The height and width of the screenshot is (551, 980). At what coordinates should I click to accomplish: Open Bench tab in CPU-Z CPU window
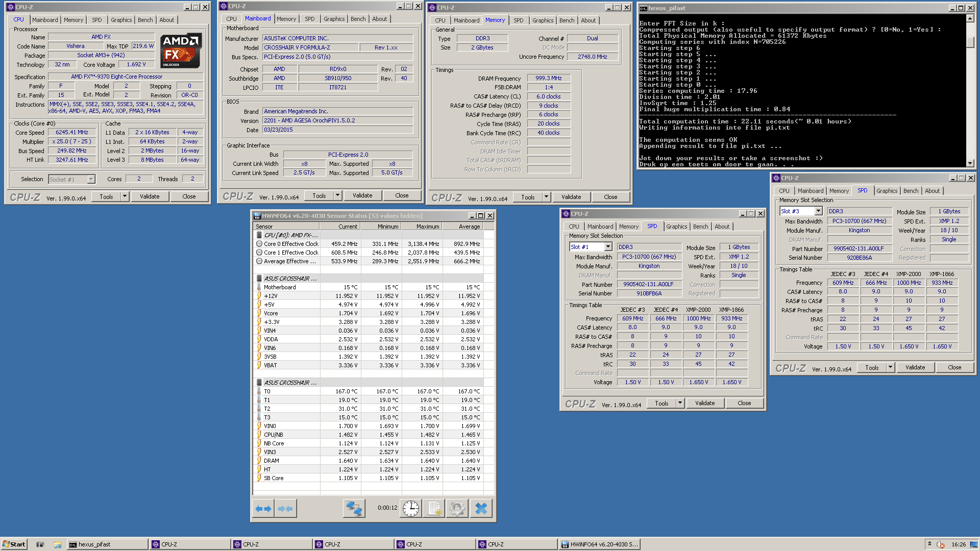pyautogui.click(x=145, y=20)
